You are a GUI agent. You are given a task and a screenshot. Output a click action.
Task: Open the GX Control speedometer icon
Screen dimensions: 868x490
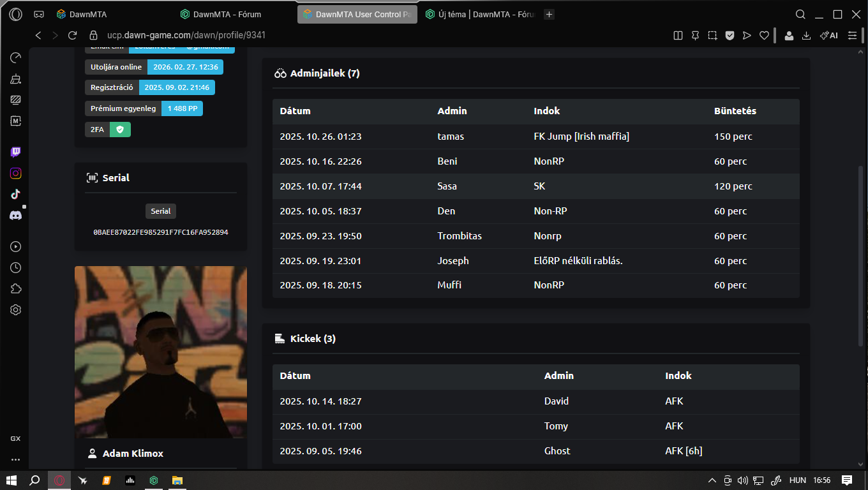click(x=16, y=57)
